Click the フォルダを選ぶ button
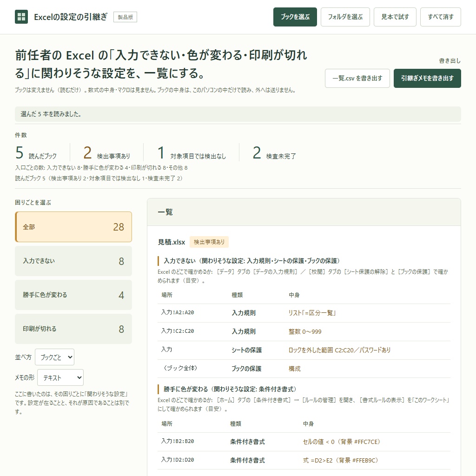This screenshot has width=476, height=476. (345, 17)
